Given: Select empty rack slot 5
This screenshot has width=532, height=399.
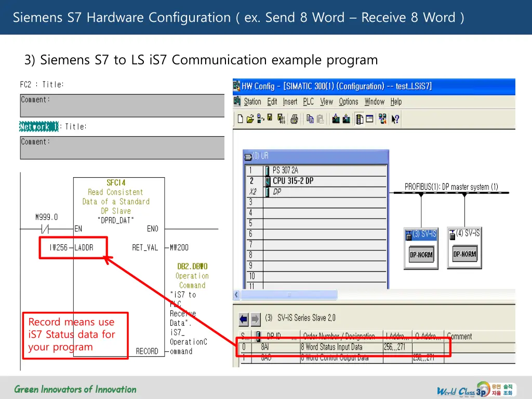Looking at the screenshot, I should pyautogui.click(x=316, y=223).
